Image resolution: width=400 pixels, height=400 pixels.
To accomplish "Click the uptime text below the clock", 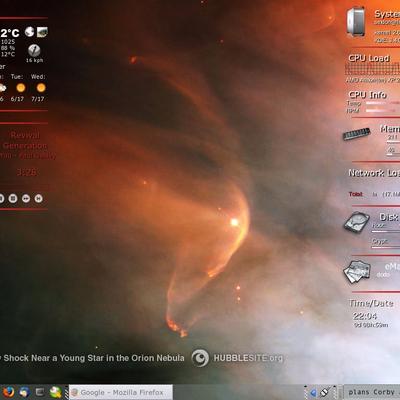I will 370,325.
